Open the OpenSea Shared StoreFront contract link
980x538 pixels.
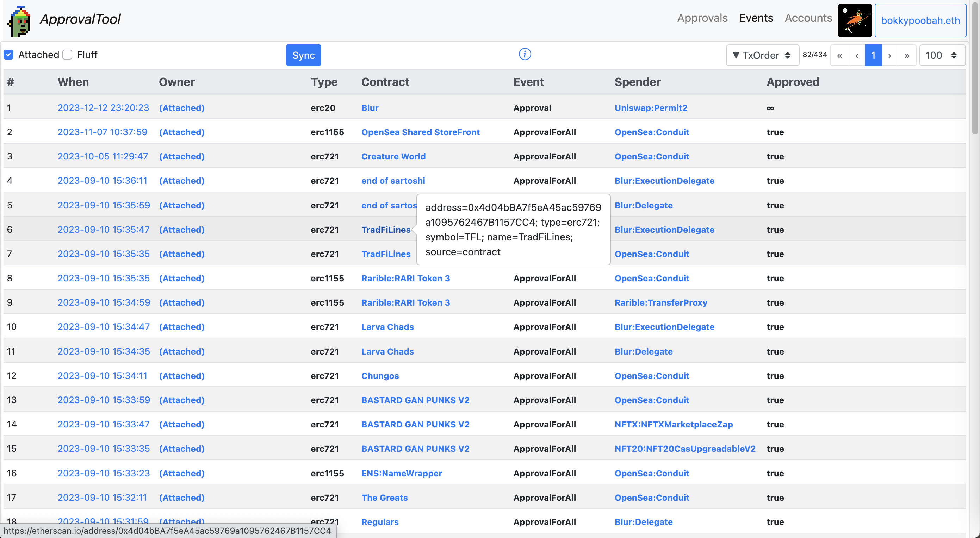point(420,132)
